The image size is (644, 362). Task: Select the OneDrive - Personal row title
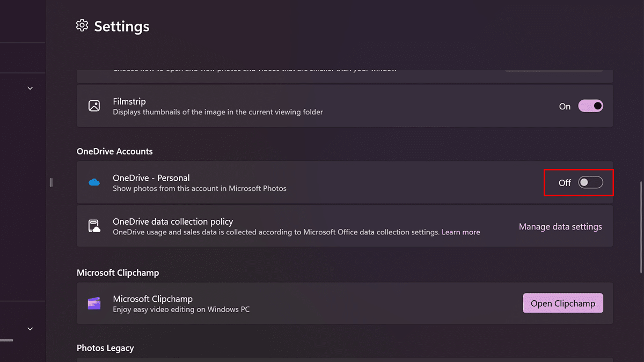point(151,178)
